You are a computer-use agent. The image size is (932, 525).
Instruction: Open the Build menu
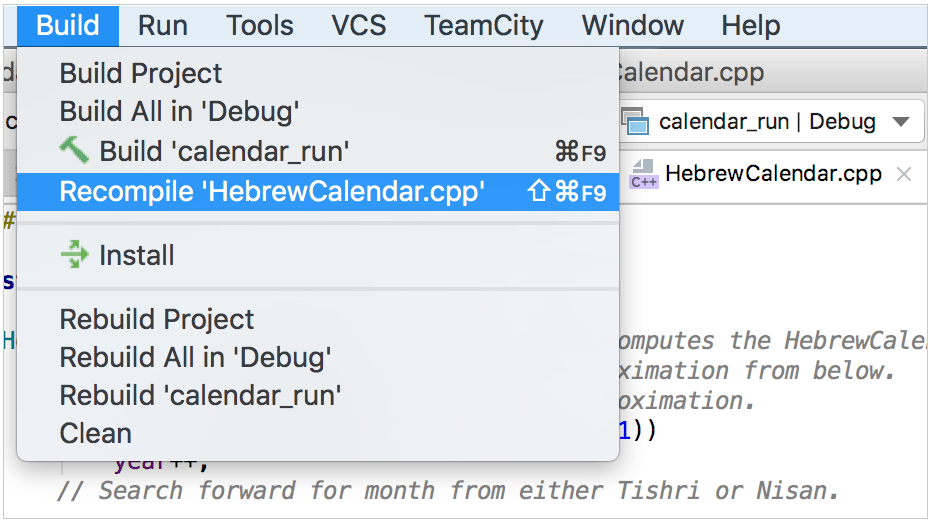(68, 25)
